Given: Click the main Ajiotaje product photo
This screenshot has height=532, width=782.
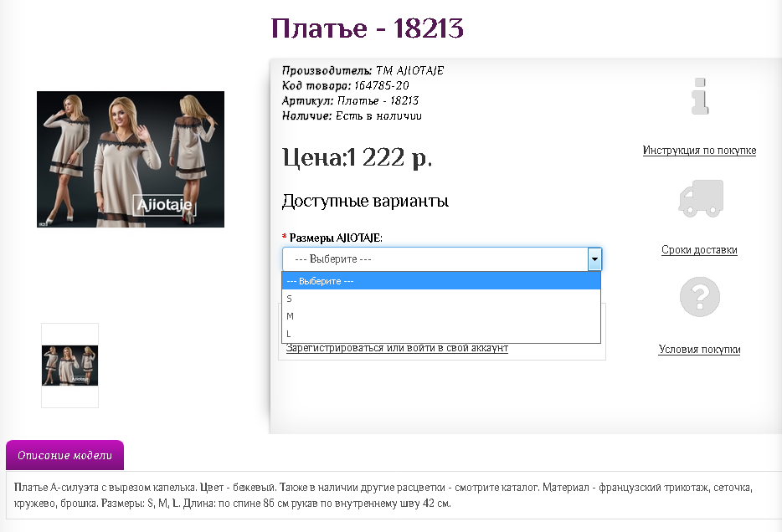Looking at the screenshot, I should [130, 159].
